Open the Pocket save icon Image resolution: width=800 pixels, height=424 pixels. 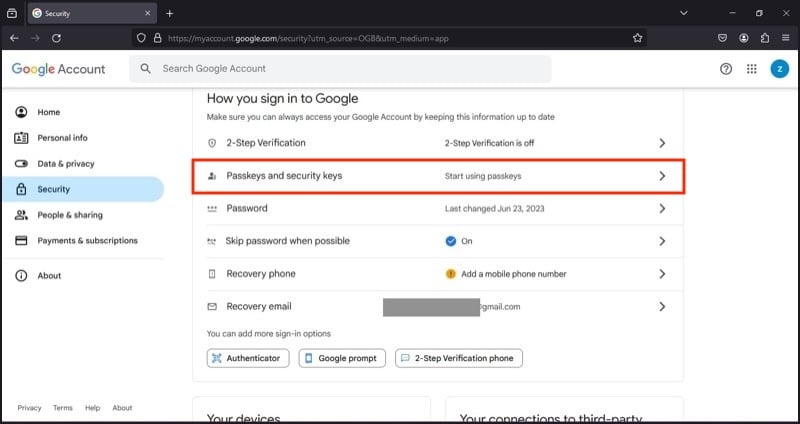point(722,38)
